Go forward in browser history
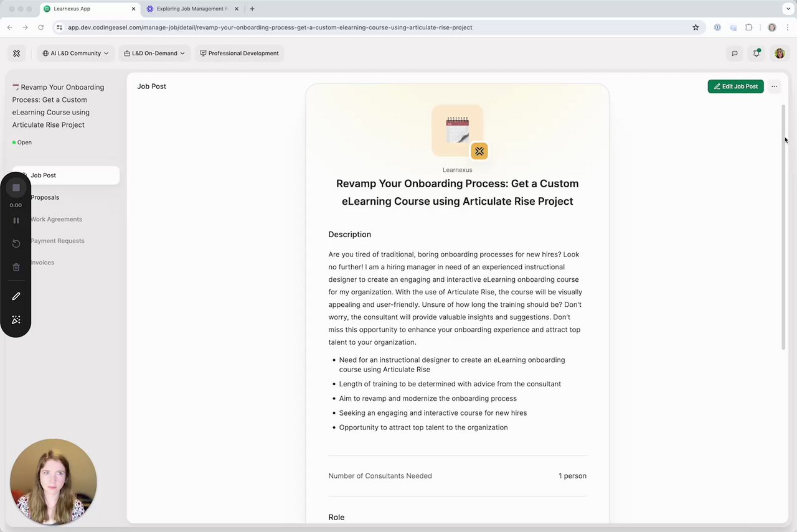This screenshot has height=532, width=797. (25, 27)
